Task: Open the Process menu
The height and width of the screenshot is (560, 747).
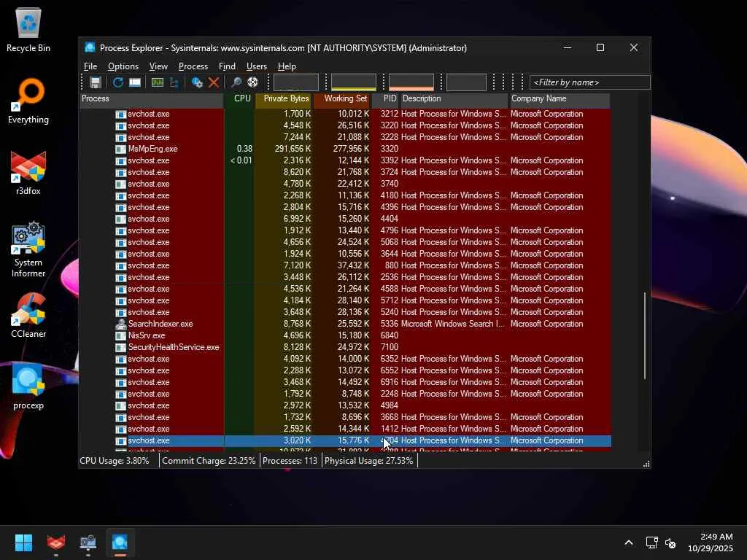Action: click(x=193, y=66)
